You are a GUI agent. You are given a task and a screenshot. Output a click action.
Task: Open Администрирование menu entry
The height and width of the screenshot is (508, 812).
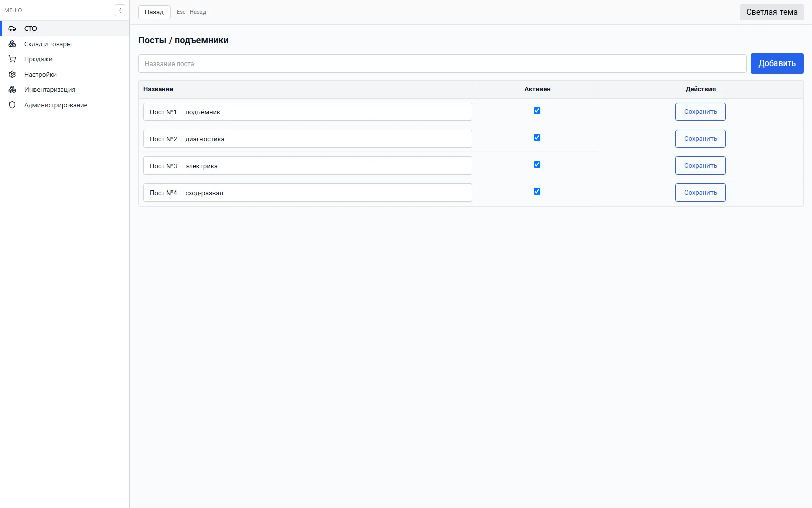[x=65, y=105]
